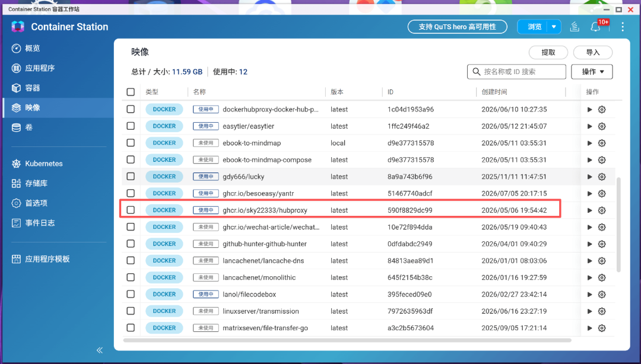
Task: Click the 浏览 browse button
Action: tap(534, 27)
